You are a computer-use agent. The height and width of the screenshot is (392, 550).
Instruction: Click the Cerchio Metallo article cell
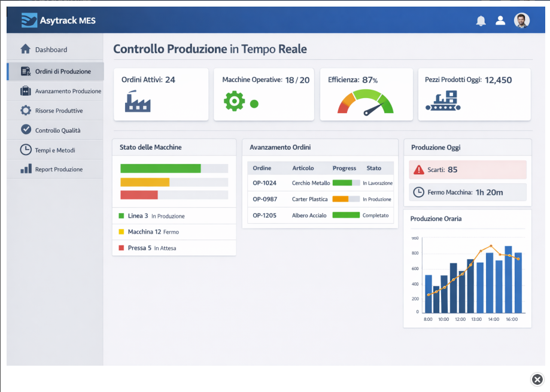tap(311, 183)
